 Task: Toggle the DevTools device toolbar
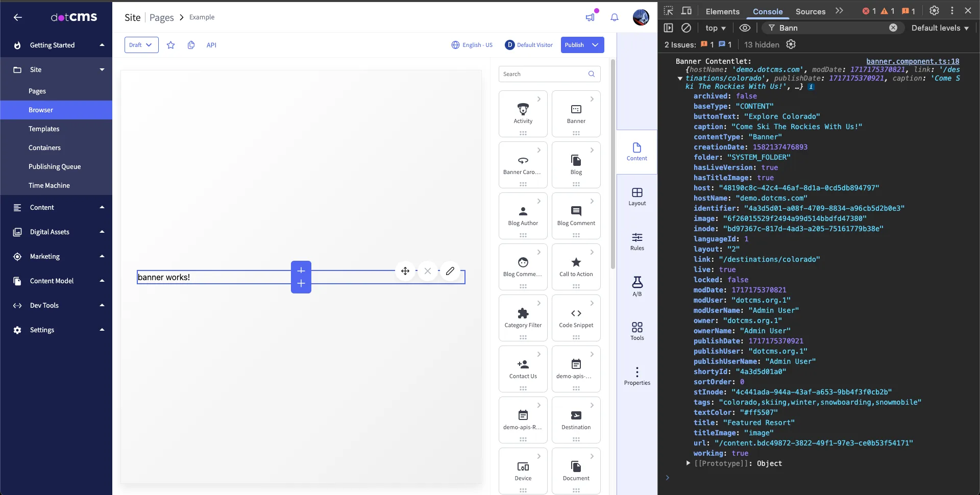(687, 11)
